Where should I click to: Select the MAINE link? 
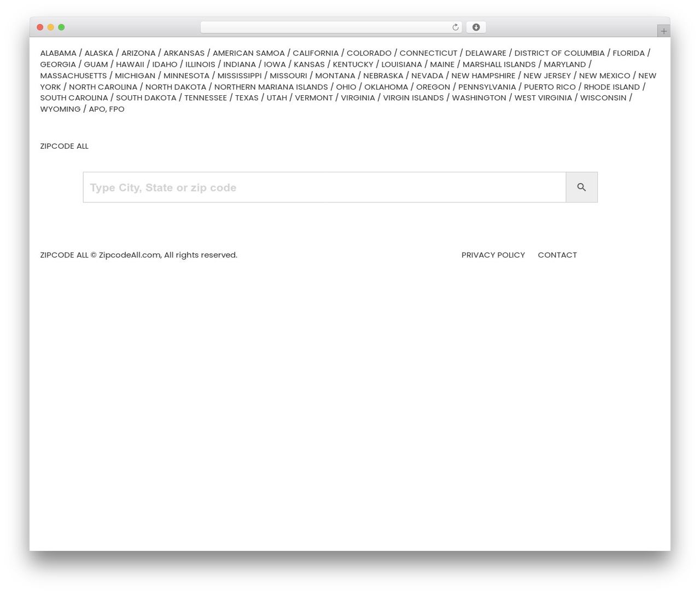[x=442, y=65]
